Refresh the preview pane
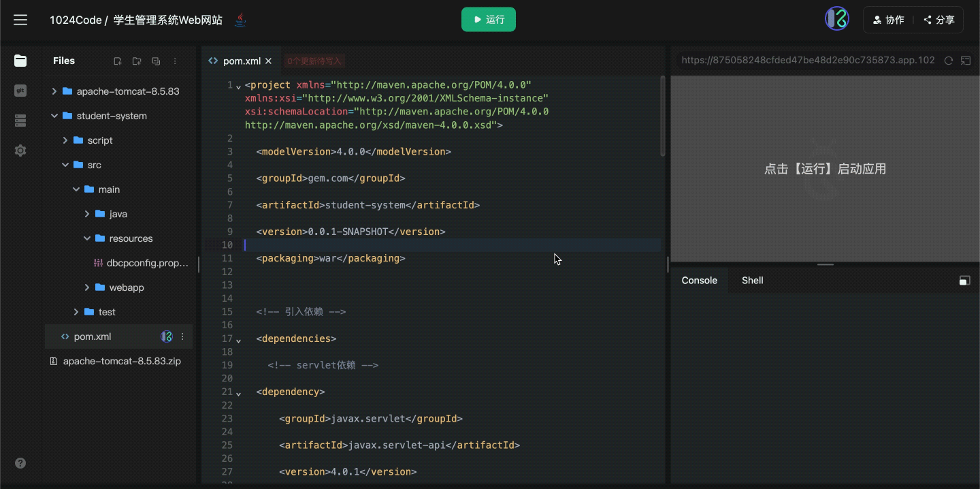The height and width of the screenshot is (489, 980). click(x=949, y=61)
